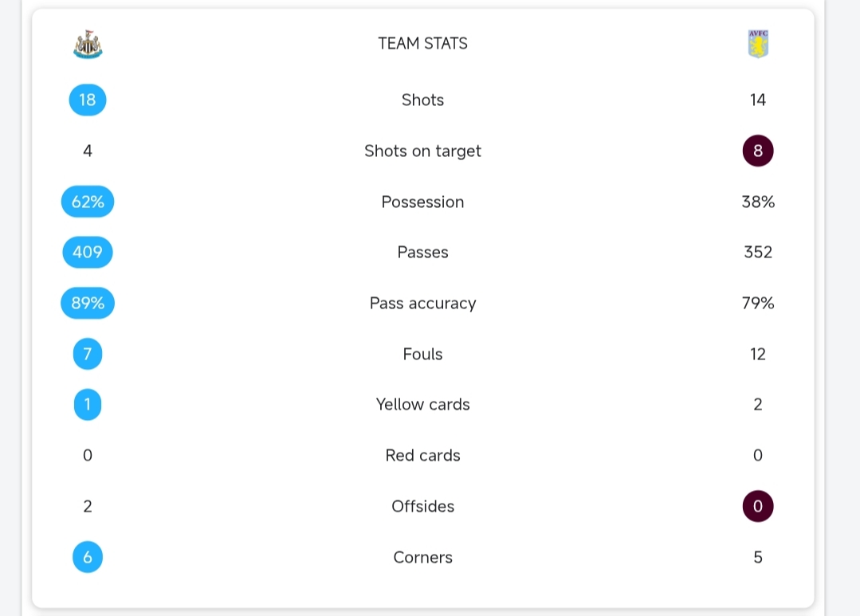
Task: Click Aston Villa's 0 offsides dark circle
Action: (758, 506)
